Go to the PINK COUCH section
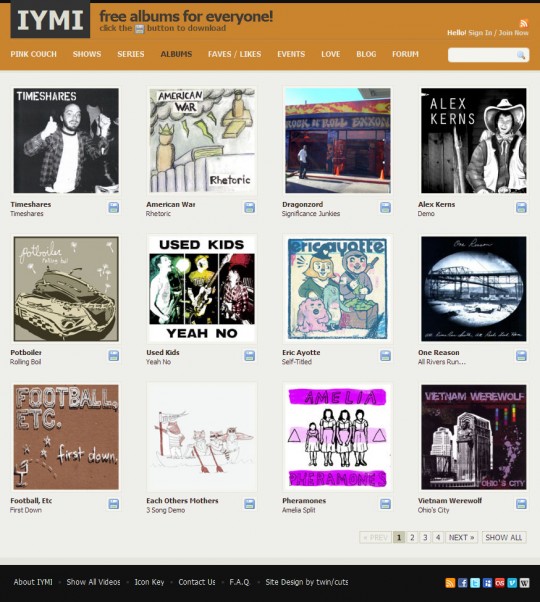The image size is (540, 602). click(x=33, y=54)
